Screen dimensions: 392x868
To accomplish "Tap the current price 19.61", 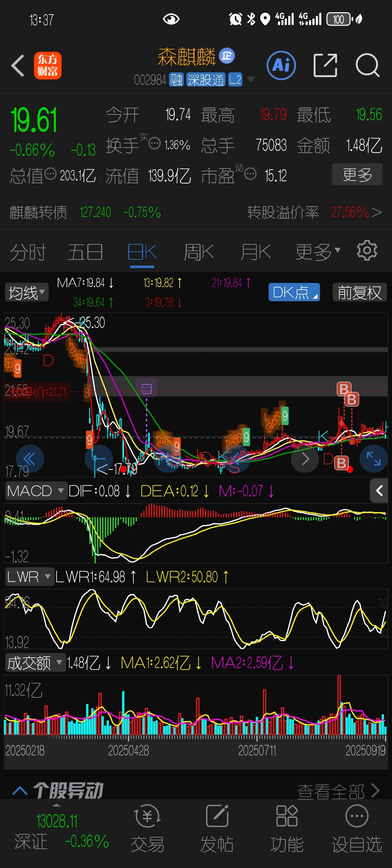I will (34, 120).
